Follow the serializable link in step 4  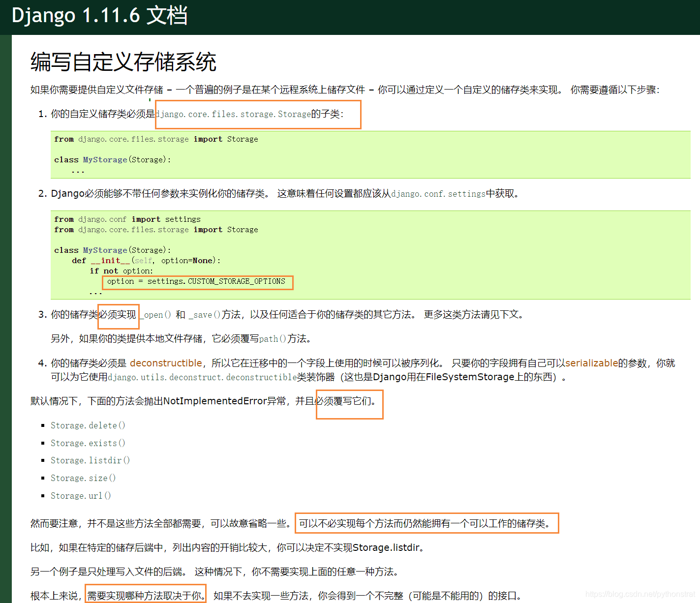click(x=592, y=363)
